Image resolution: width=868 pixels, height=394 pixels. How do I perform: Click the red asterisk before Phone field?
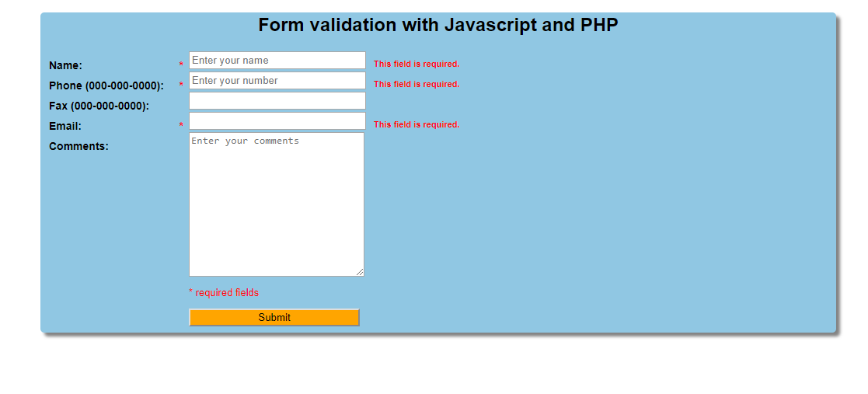(x=181, y=85)
